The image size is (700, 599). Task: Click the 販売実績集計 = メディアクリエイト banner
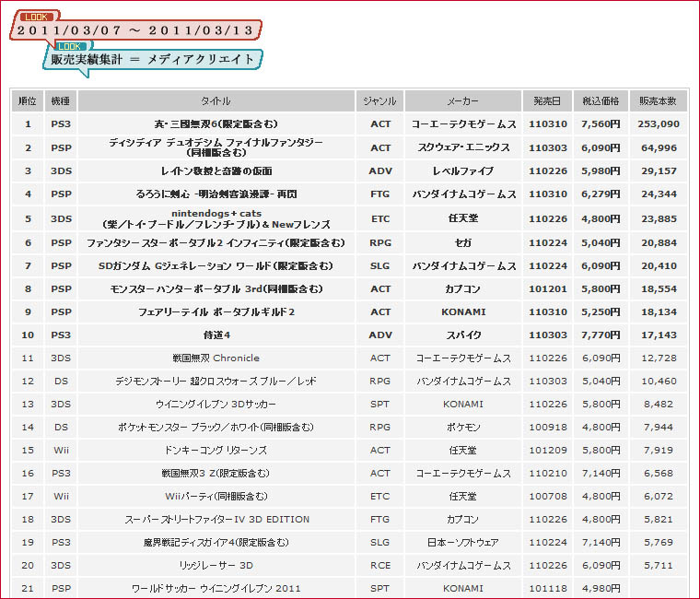pos(153,59)
